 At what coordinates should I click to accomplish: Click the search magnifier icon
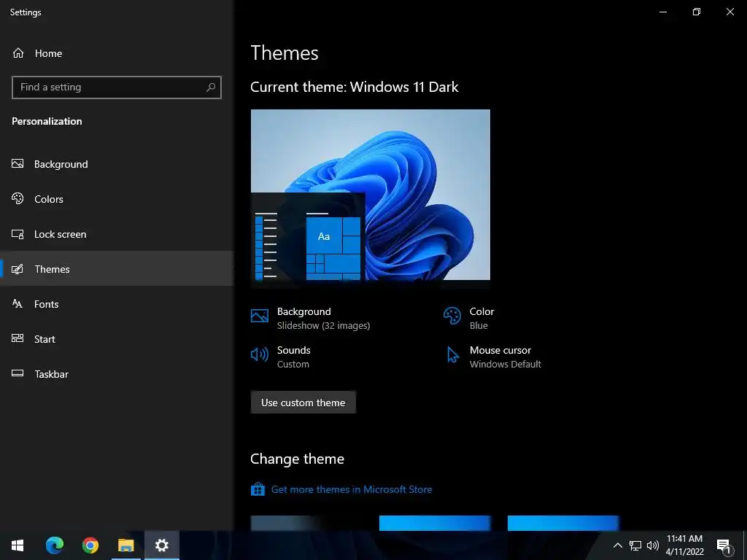(211, 87)
